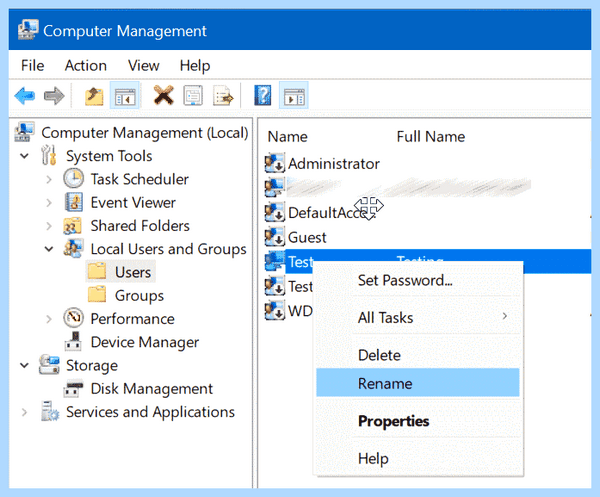Screen dimensions: 600x497
Task: Select the Device Manager label
Action: click(x=145, y=342)
